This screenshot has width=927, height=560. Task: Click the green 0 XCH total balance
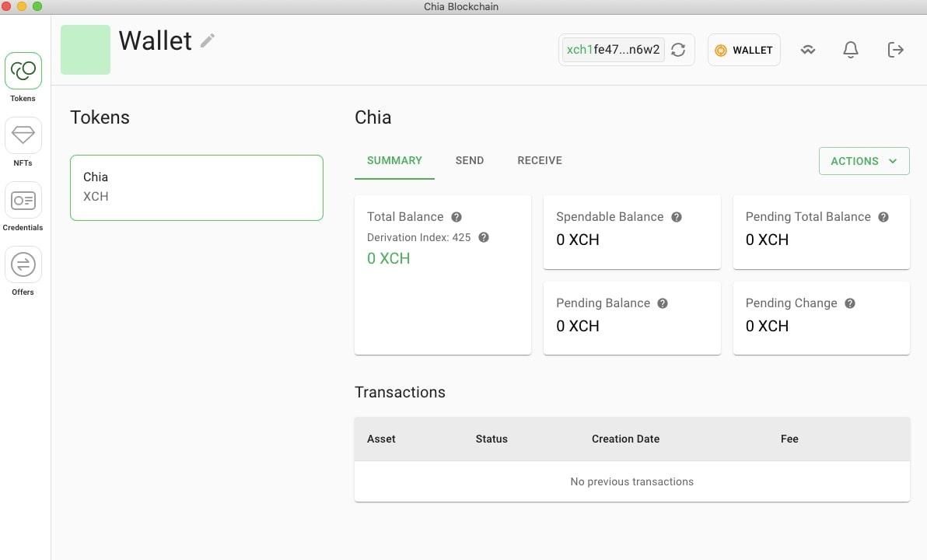tap(388, 258)
